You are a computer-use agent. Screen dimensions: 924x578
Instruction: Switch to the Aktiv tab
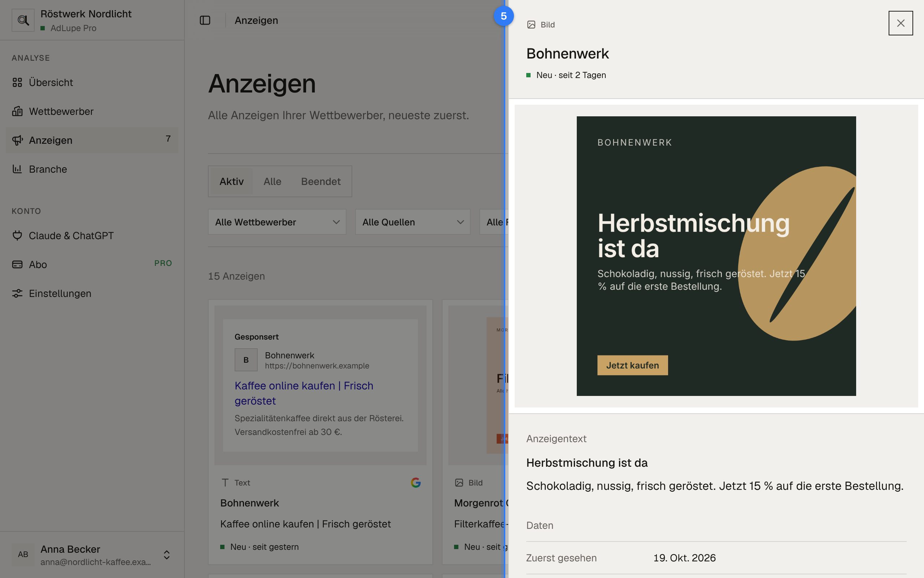click(231, 182)
